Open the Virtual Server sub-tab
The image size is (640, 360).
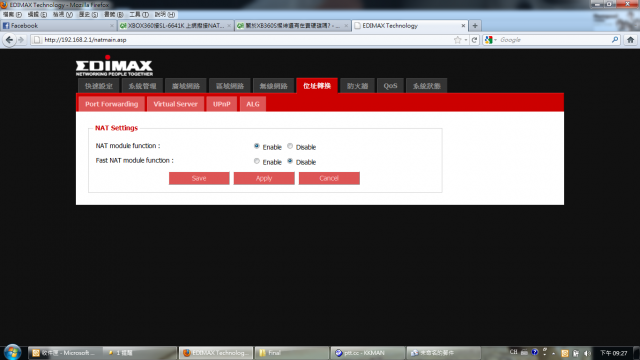176,104
